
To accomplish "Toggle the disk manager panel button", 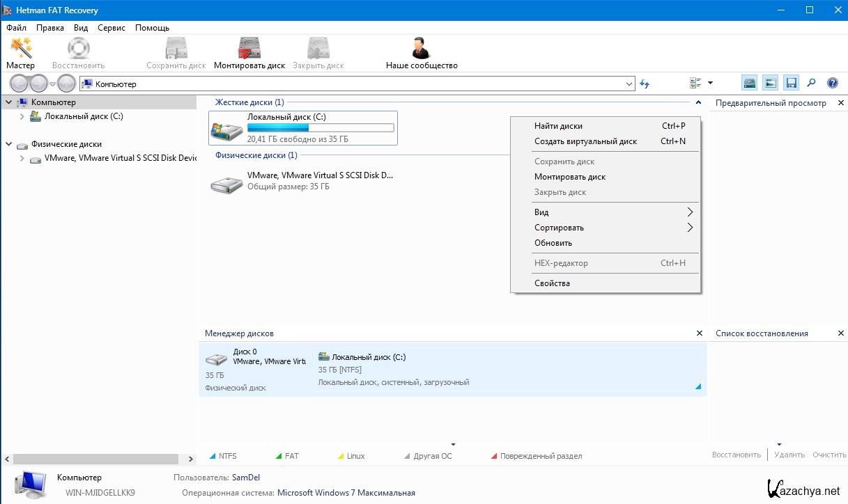I will (x=749, y=83).
